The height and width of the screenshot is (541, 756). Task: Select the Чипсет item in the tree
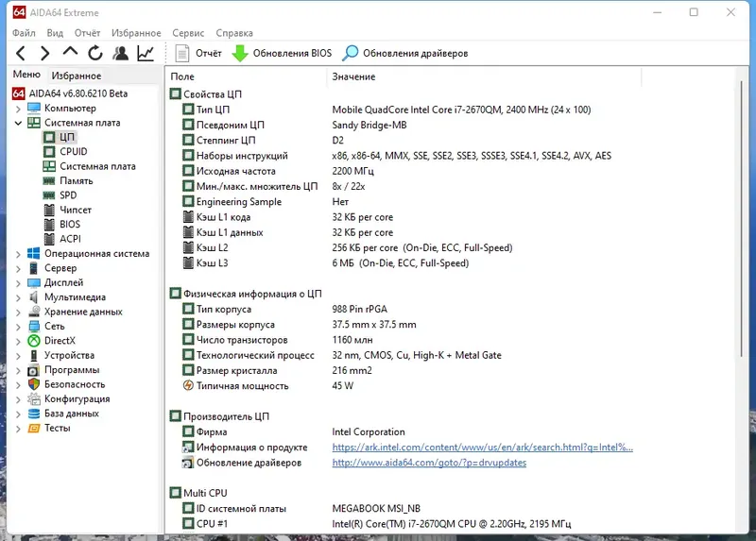[x=76, y=210]
